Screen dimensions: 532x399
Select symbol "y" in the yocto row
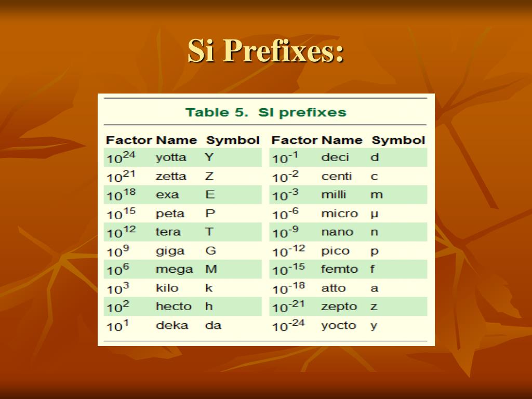(374, 326)
